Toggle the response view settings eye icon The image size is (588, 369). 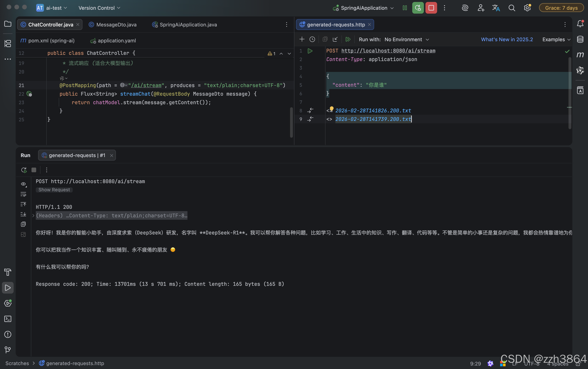pos(24,184)
